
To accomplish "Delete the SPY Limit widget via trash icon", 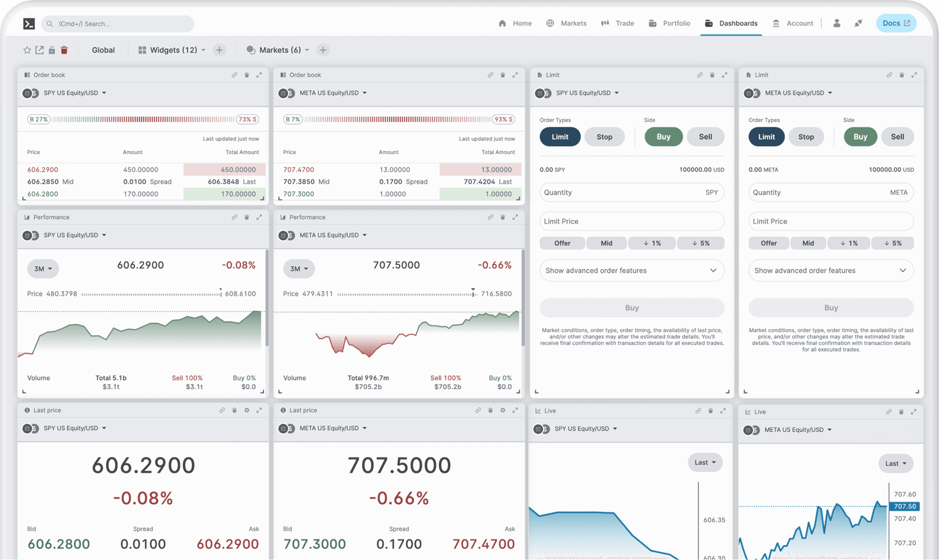I will point(712,75).
